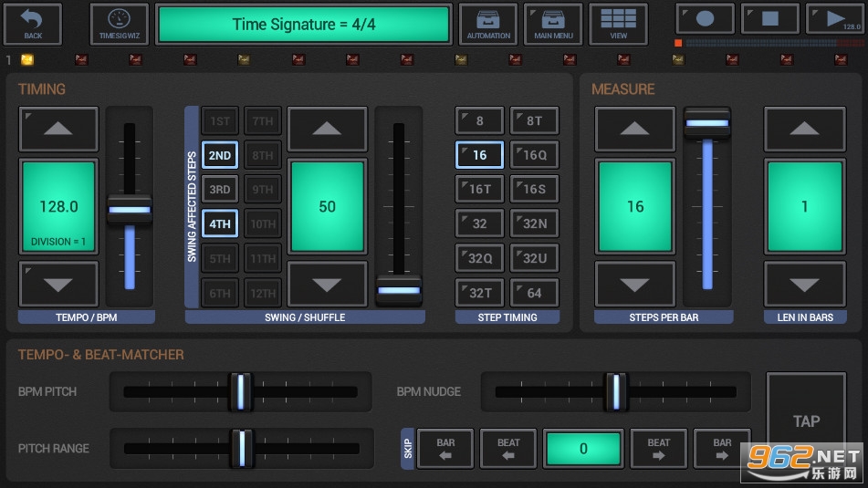The image size is (868, 488).
Task: Click the PITCH RANGE slider handle
Action: pyautogui.click(x=242, y=448)
